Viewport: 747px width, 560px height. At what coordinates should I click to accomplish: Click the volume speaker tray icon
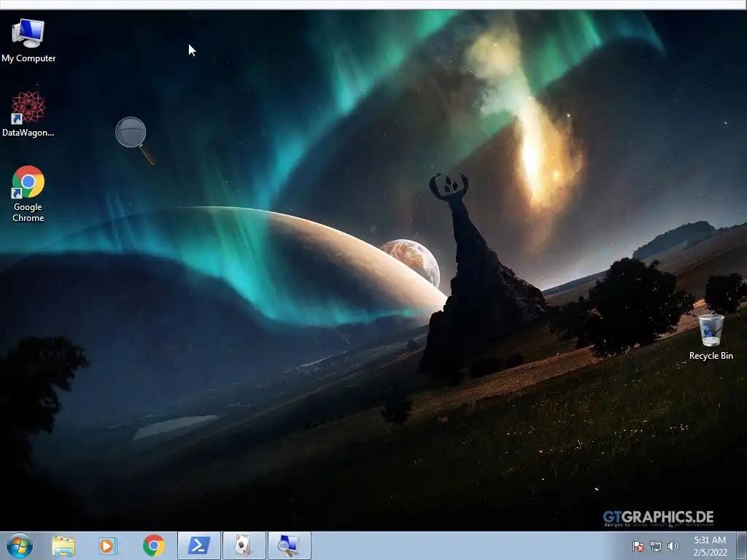673,546
